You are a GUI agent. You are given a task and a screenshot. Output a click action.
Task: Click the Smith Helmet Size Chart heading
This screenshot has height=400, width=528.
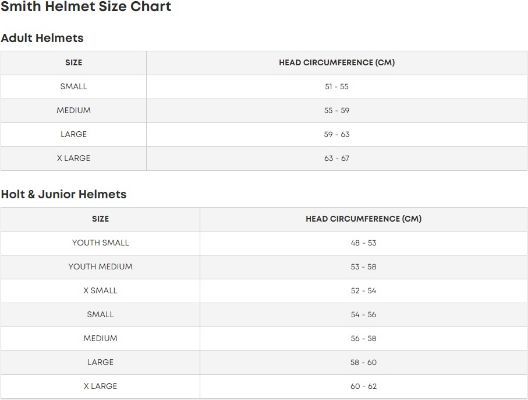[x=86, y=6]
